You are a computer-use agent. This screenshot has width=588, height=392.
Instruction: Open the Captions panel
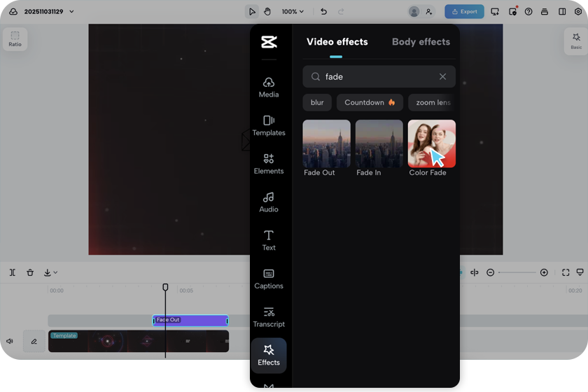point(269,279)
